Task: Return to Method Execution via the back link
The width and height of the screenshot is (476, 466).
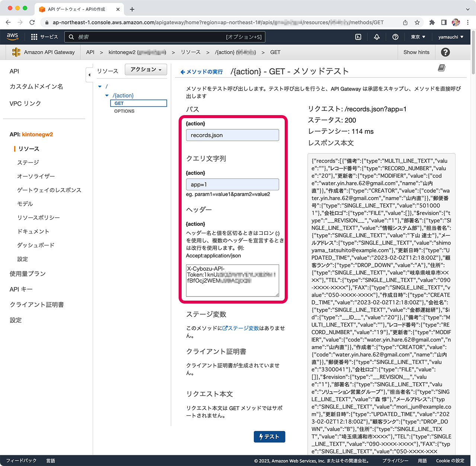Action: [x=202, y=72]
